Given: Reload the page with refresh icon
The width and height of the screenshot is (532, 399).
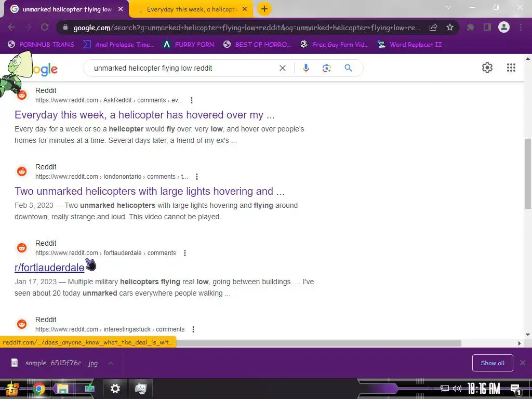Looking at the screenshot, I should tap(45, 28).
